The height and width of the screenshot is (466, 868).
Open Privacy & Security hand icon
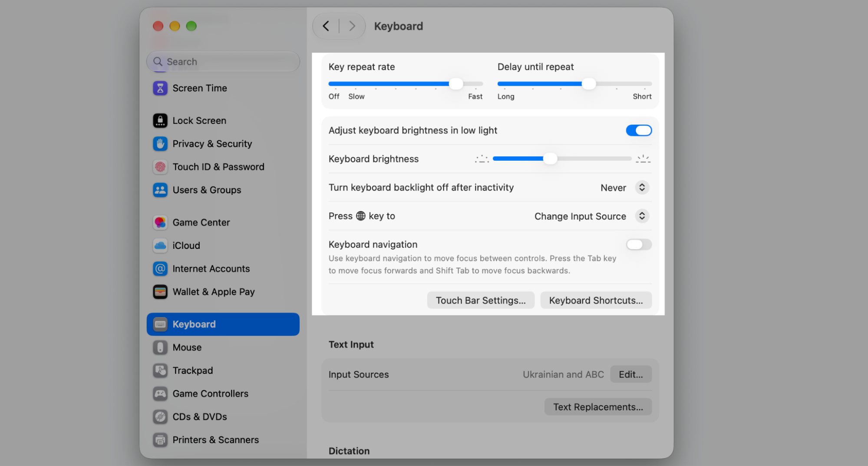(x=160, y=144)
